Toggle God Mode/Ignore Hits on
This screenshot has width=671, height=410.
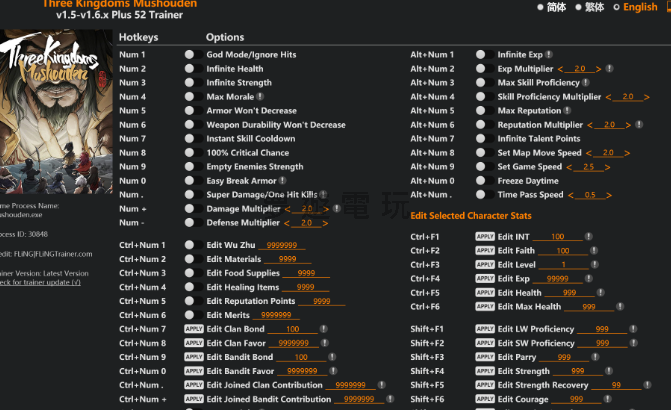point(193,54)
